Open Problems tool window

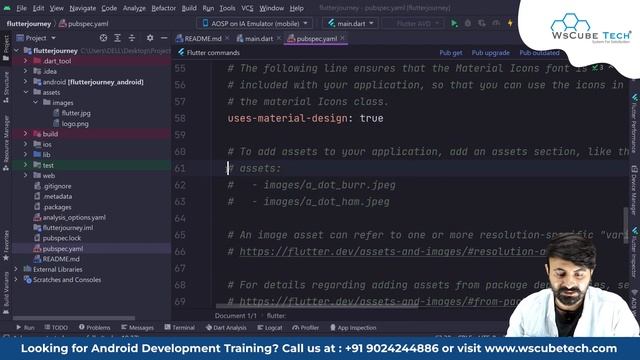pos(94,328)
